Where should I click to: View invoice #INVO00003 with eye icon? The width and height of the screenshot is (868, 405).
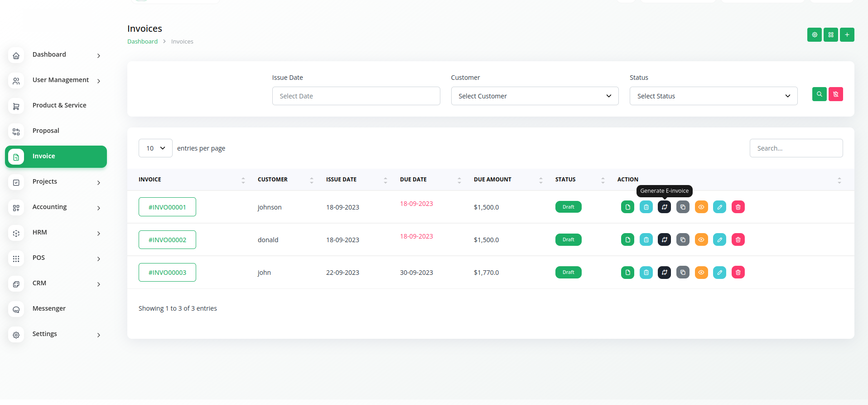(701, 273)
